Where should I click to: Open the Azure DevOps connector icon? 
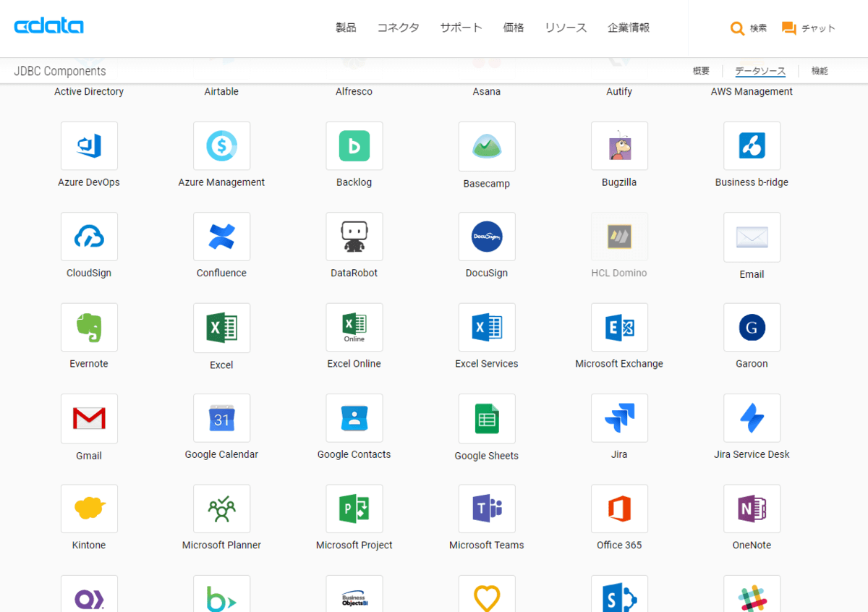(89, 146)
